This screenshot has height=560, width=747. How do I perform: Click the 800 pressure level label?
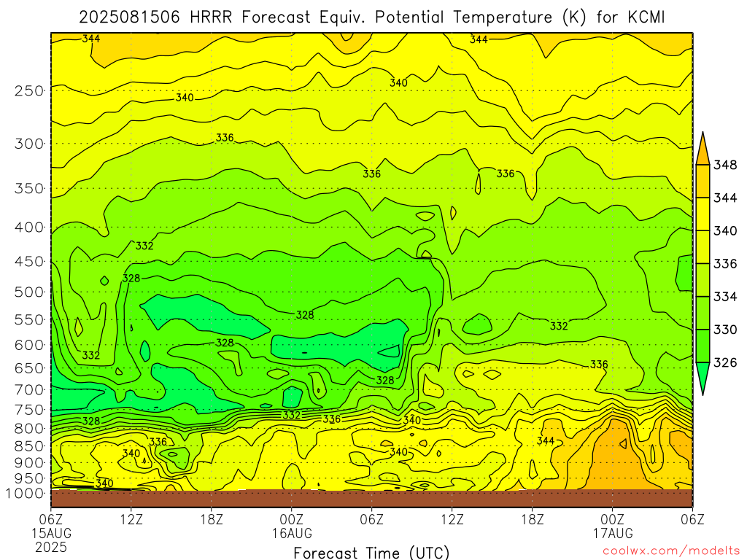click(29, 428)
